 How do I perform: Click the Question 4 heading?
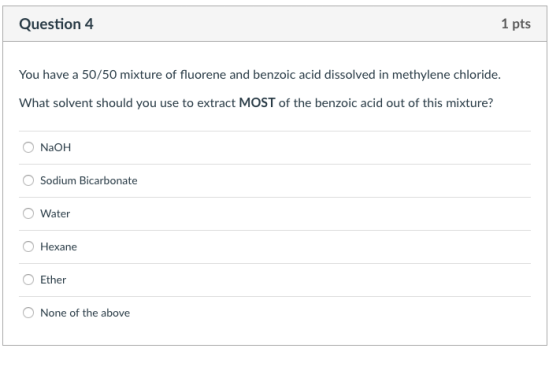56,24
